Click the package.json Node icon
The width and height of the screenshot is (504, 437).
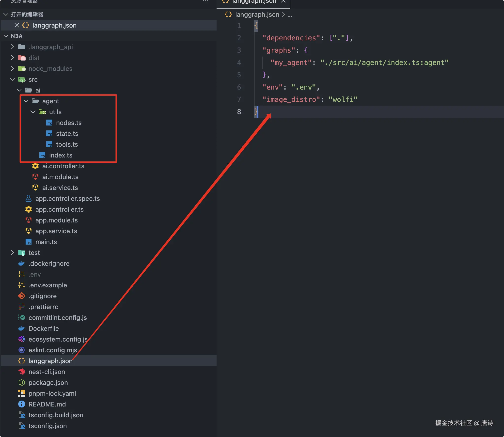[22, 383]
